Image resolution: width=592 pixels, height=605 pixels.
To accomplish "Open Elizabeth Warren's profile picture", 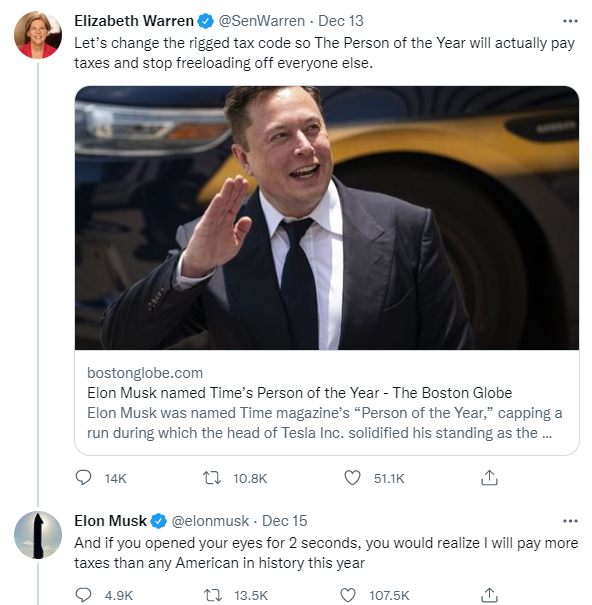I will 38,35.
